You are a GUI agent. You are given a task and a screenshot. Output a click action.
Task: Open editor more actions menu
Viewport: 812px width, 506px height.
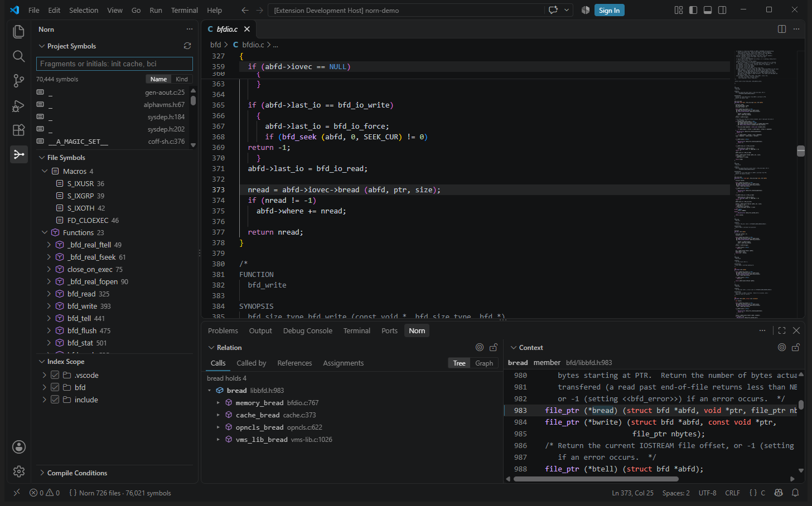(796, 29)
